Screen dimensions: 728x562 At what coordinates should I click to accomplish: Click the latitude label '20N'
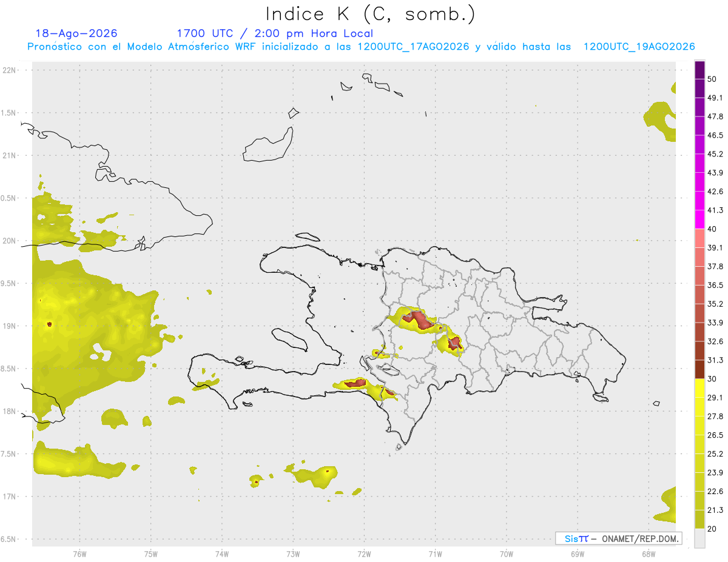[10, 241]
